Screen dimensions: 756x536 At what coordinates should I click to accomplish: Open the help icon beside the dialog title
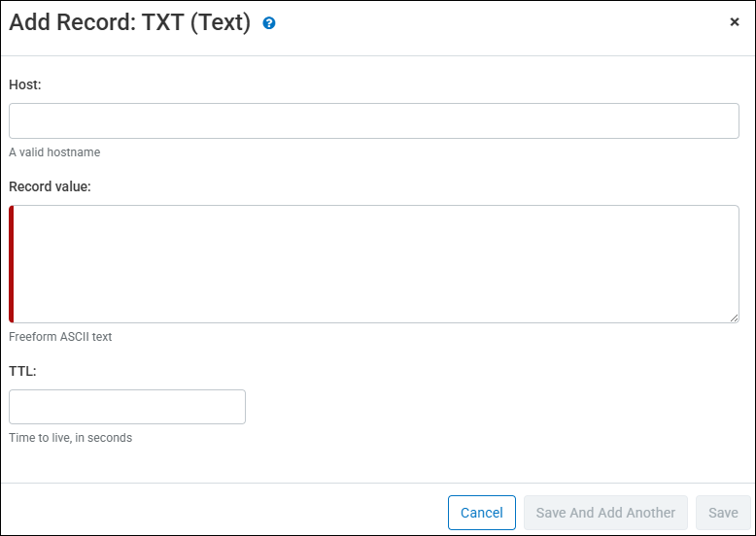click(x=269, y=22)
